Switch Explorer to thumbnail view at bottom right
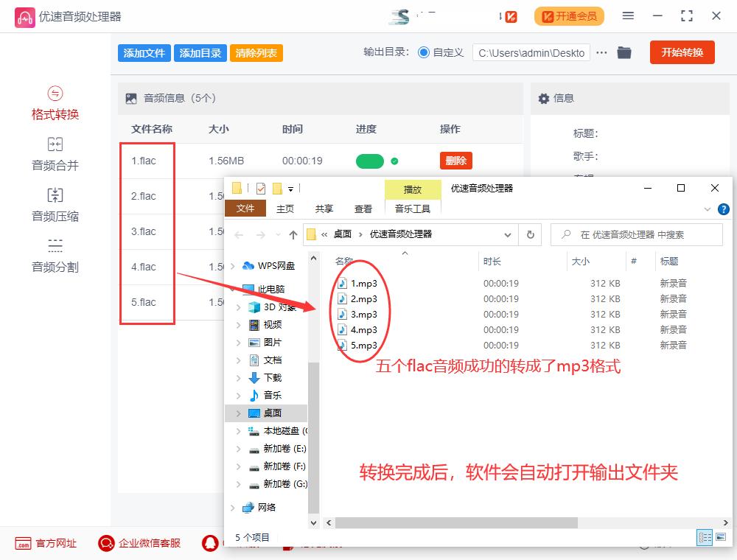737x560 pixels. pyautogui.click(x=720, y=536)
